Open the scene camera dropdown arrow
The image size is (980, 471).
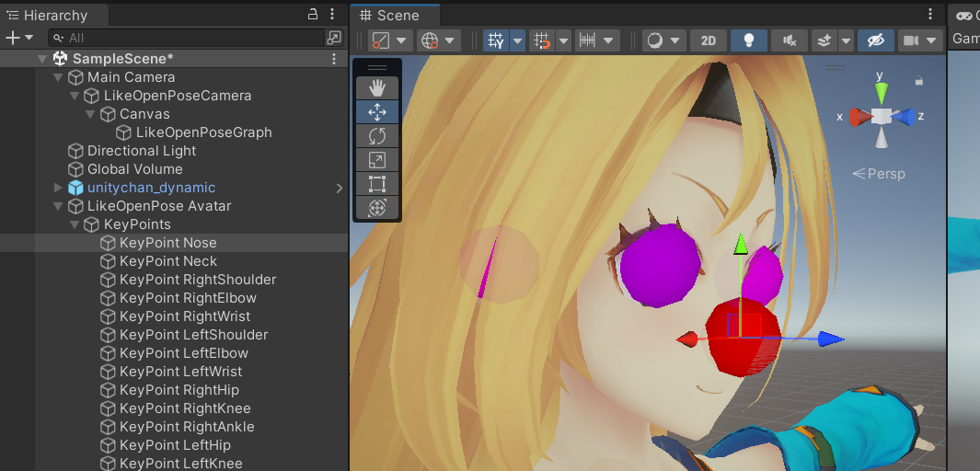pos(932,40)
